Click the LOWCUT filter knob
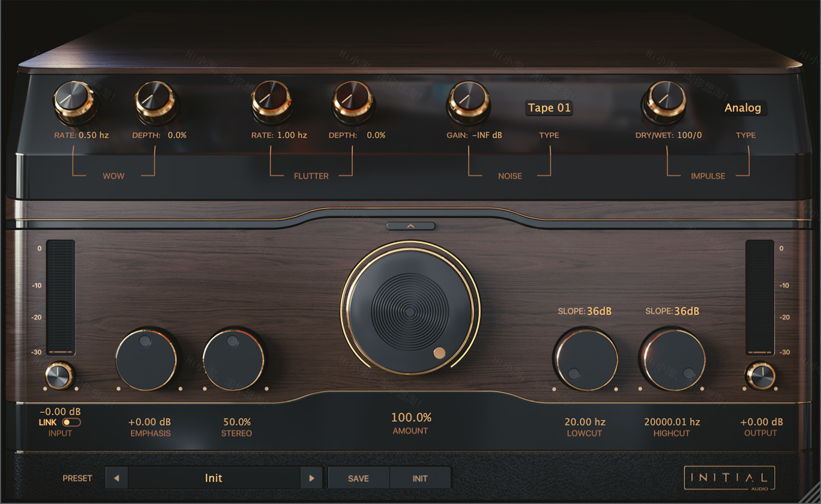Screen dimensions: 821x504 [x=586, y=358]
